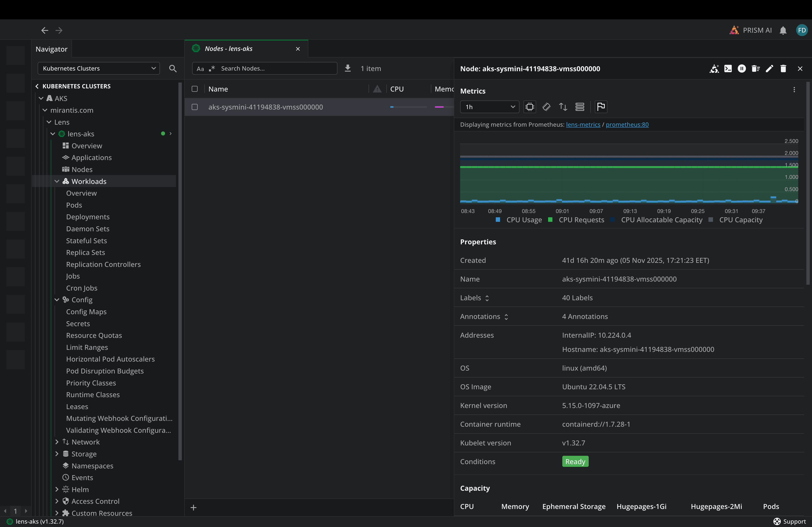Delete the node with the trash icon
The image size is (812, 527).
[783, 69]
